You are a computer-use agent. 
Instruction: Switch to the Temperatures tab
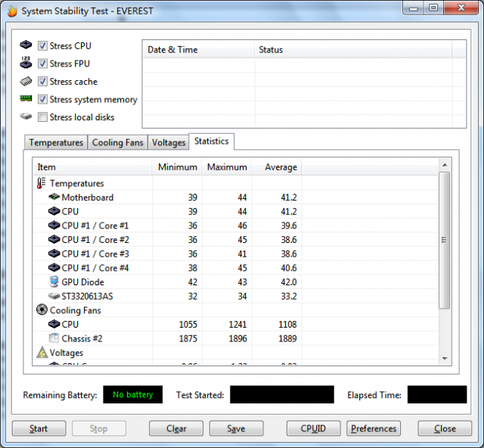(x=56, y=143)
